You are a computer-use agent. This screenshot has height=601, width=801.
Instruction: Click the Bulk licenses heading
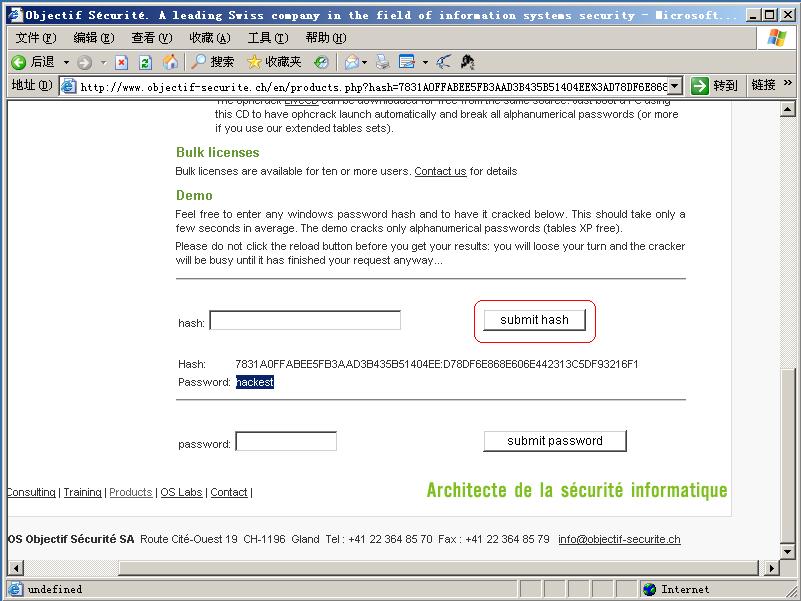pyautogui.click(x=218, y=152)
